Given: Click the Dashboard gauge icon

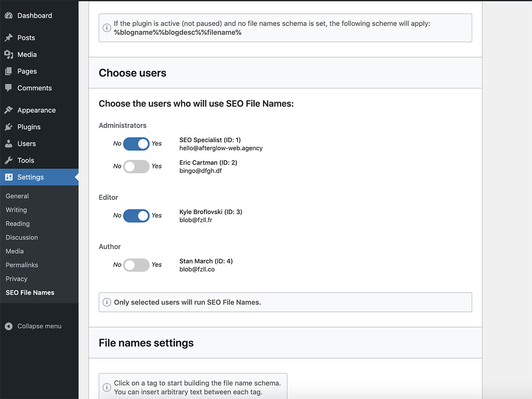Looking at the screenshot, I should pyautogui.click(x=9, y=16).
